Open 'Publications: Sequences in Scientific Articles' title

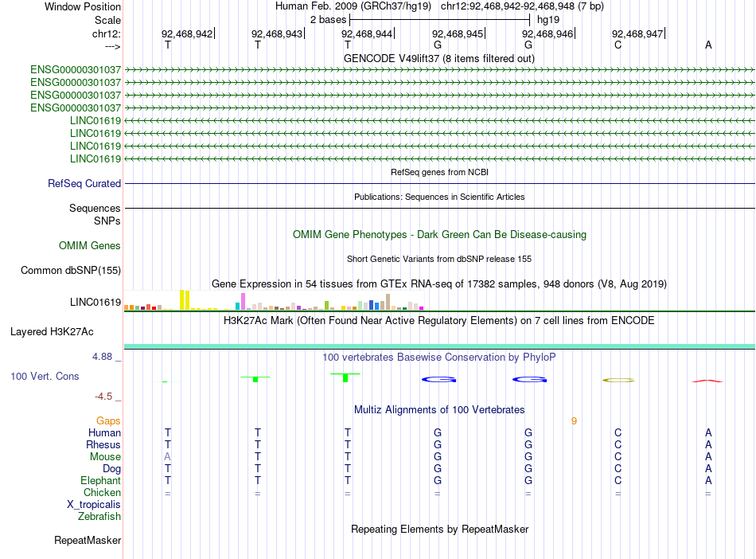pos(439,197)
